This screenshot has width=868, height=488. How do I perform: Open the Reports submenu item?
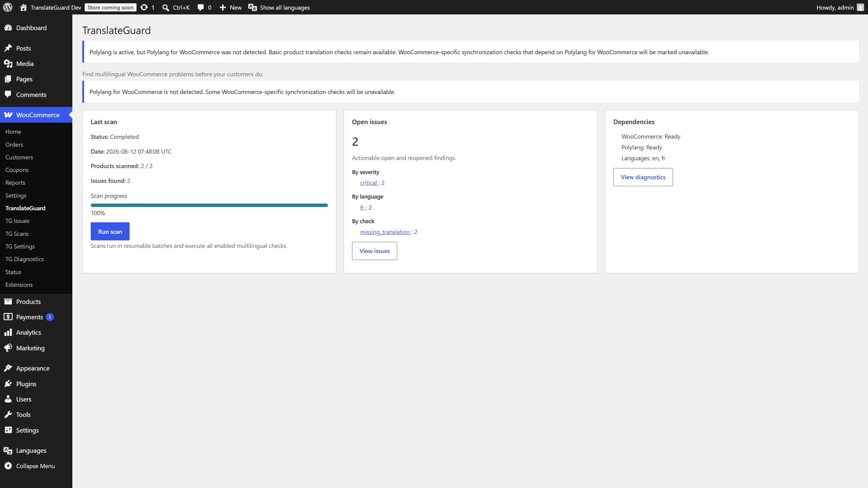15,183
